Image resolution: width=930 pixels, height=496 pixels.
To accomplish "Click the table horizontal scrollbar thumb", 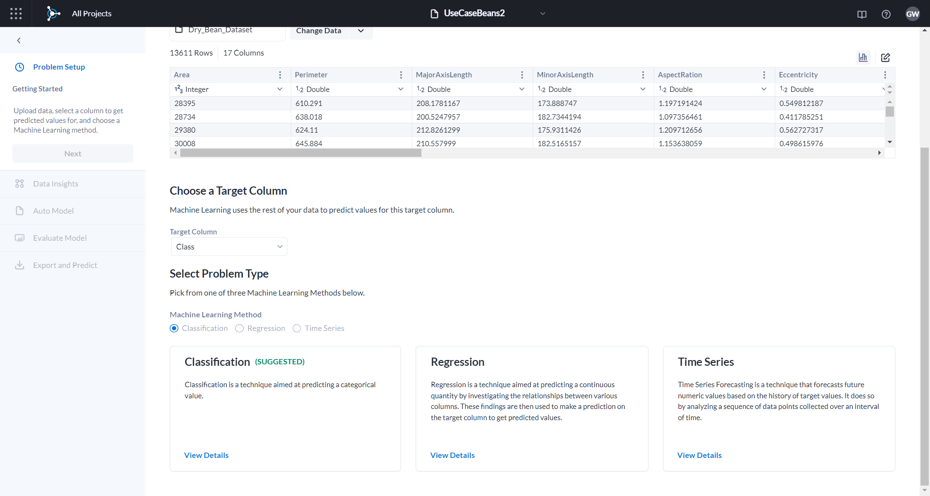I will [x=301, y=153].
